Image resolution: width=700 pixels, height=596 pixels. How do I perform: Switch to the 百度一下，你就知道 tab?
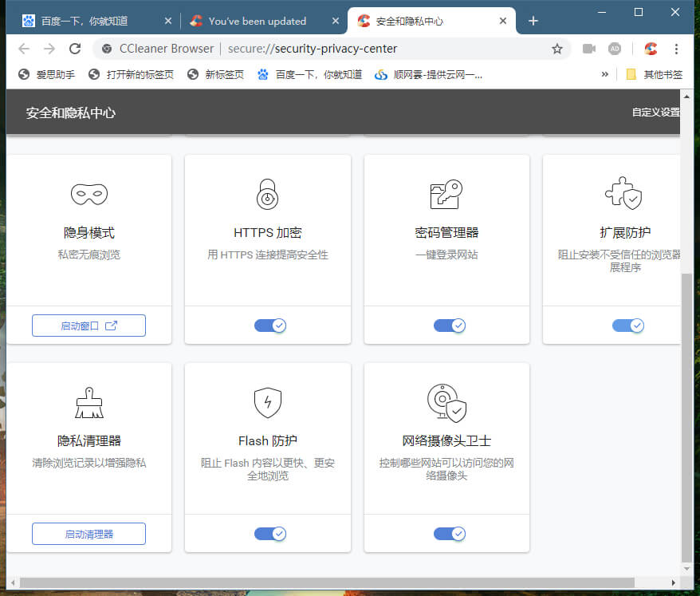point(96,21)
